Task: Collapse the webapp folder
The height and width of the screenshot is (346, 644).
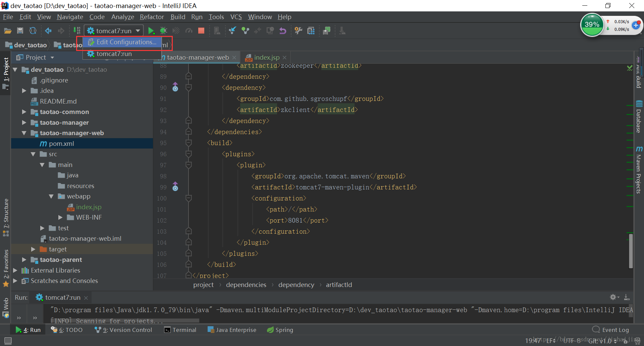Action: (x=51, y=196)
